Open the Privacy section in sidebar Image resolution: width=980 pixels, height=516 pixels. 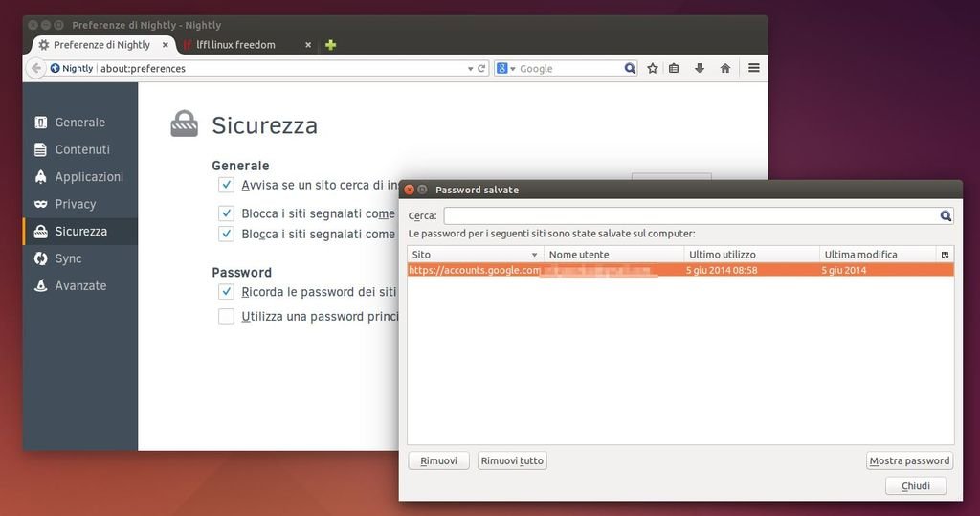(x=76, y=204)
